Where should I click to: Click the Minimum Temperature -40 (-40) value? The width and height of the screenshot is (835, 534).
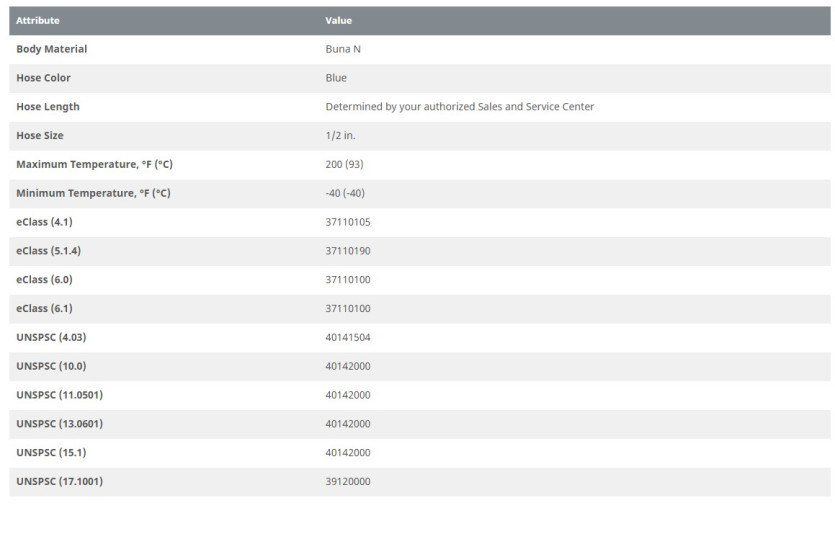tap(345, 193)
